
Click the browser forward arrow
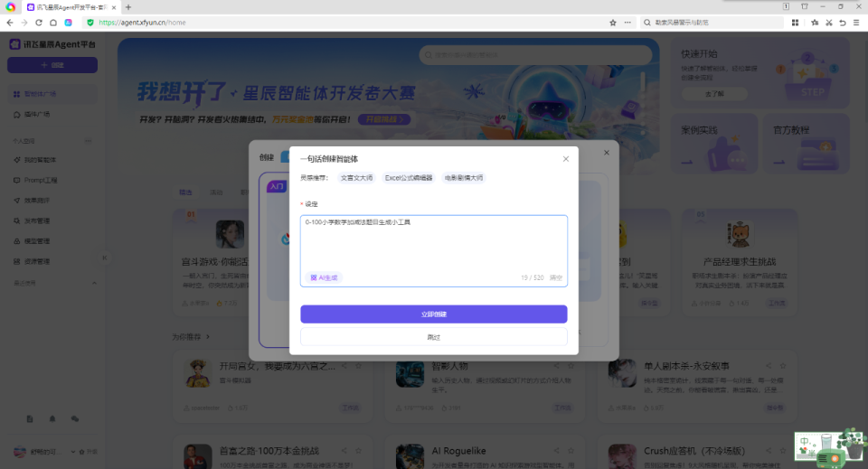click(x=24, y=23)
